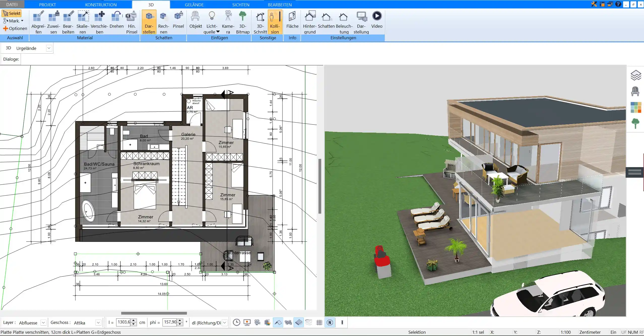Click the film camera bottom toolbar icon
The width and height of the screenshot is (644, 336).
point(257,322)
